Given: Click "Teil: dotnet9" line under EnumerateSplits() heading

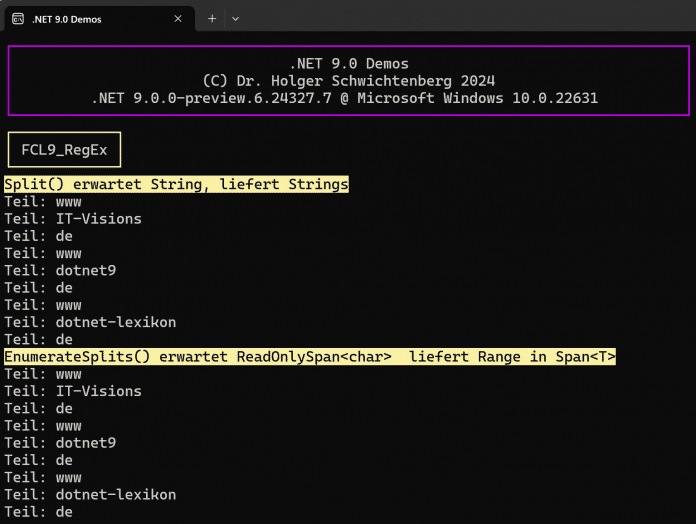Looking at the screenshot, I should [x=60, y=443].
